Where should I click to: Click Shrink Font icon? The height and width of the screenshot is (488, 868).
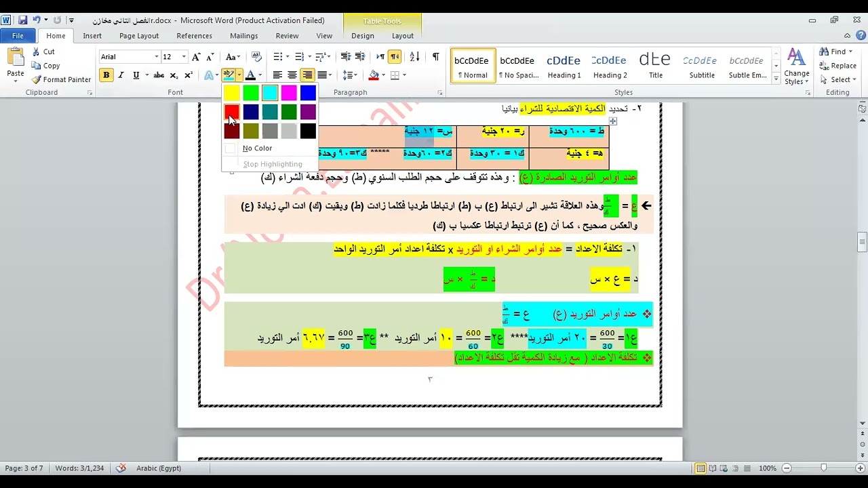tap(211, 57)
